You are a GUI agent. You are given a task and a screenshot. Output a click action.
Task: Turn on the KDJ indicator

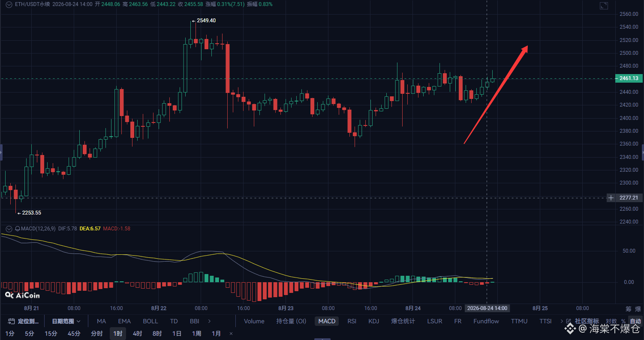click(373, 321)
